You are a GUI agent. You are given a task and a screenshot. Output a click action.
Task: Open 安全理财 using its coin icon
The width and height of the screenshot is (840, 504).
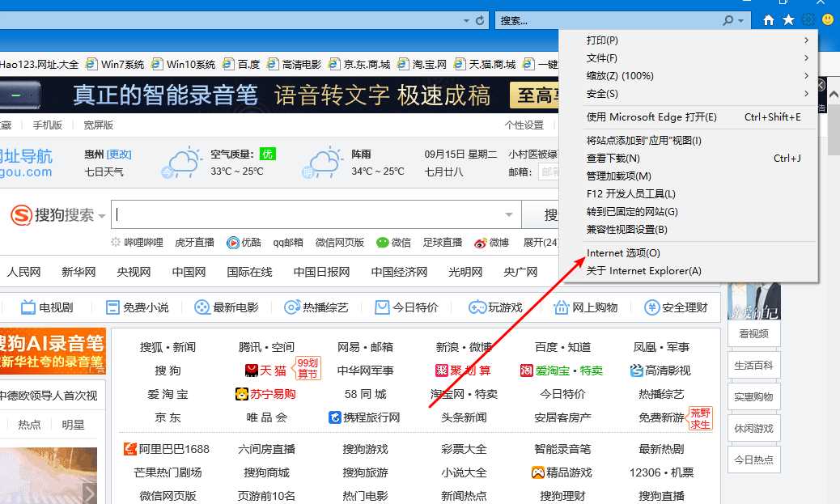coord(651,308)
